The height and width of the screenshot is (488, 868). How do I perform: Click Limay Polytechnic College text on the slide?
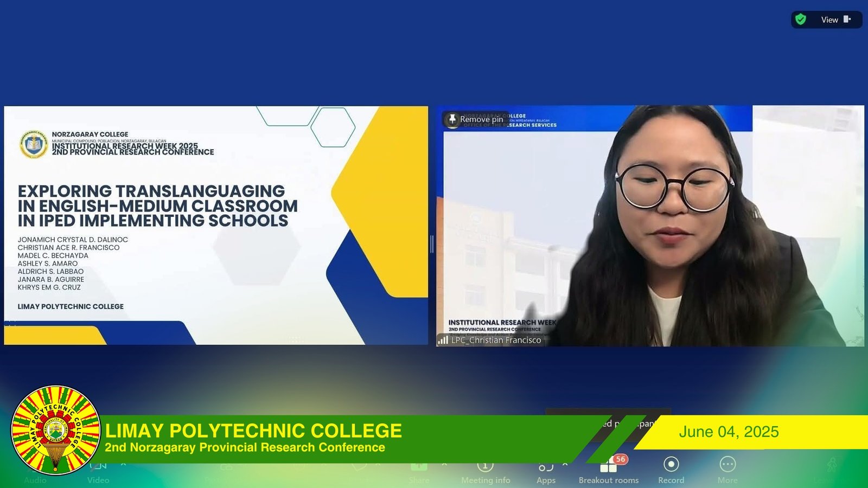(71, 306)
